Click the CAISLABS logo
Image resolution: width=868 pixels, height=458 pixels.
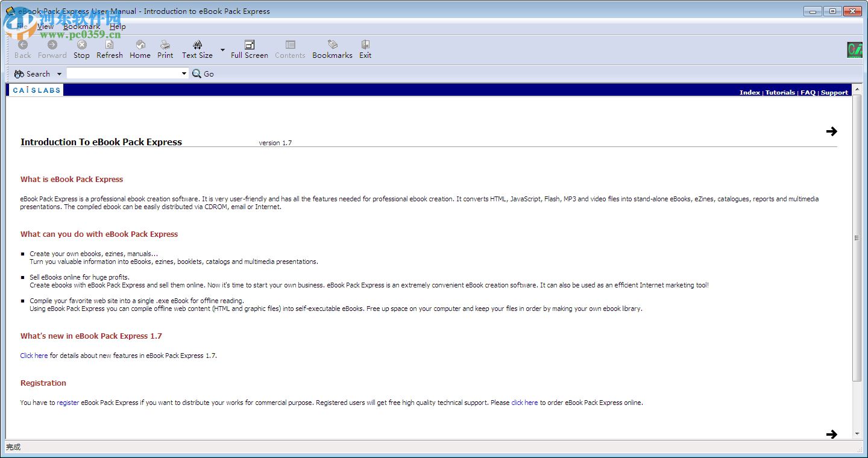(x=36, y=90)
